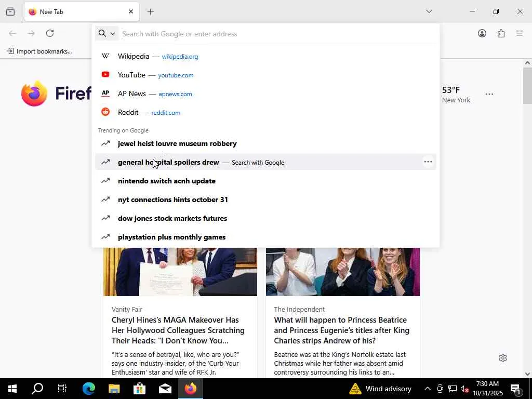Open the 53°F New York weather widget
Screen dimensions: 532x399
point(456,95)
